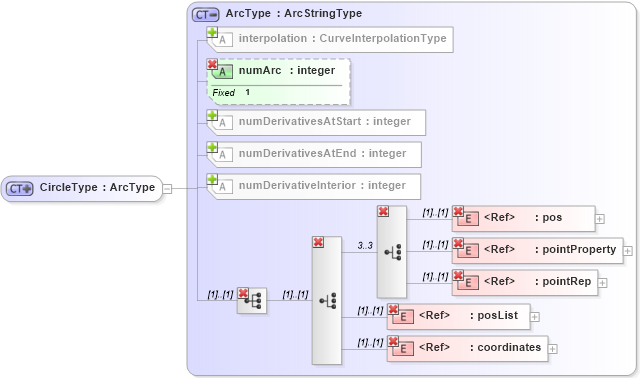Expand the pointRep element plus box
The height and width of the screenshot is (378, 640).
[602, 283]
